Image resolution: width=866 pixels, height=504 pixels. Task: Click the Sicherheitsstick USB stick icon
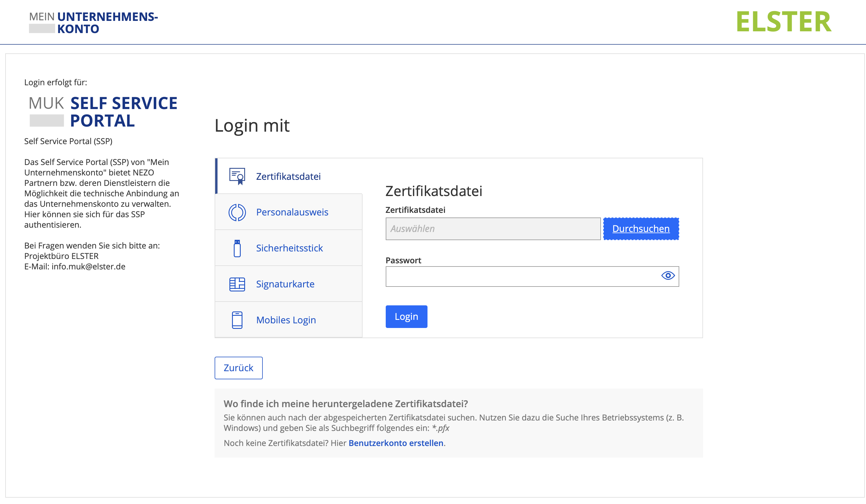(x=237, y=248)
